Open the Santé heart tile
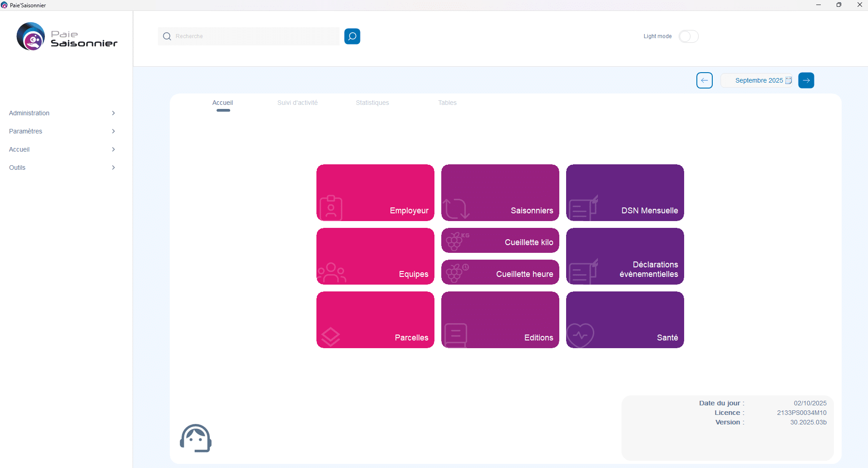Screen dimensions: 868x468 click(x=625, y=320)
